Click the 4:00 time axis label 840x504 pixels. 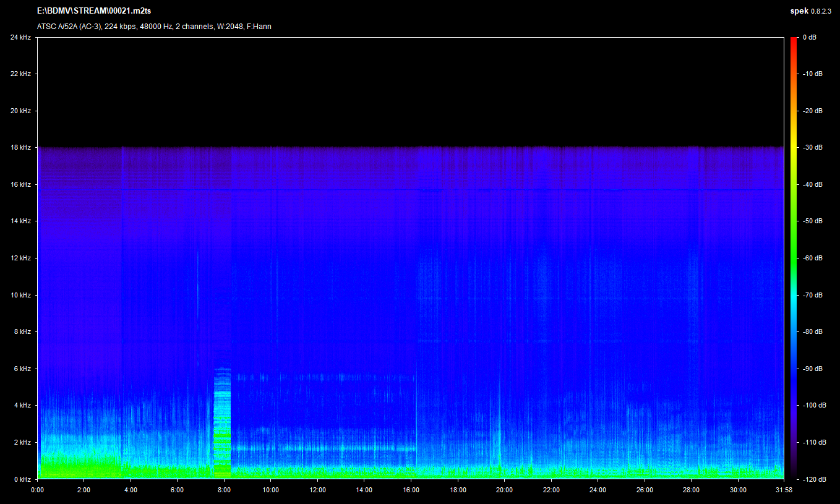pos(131,490)
